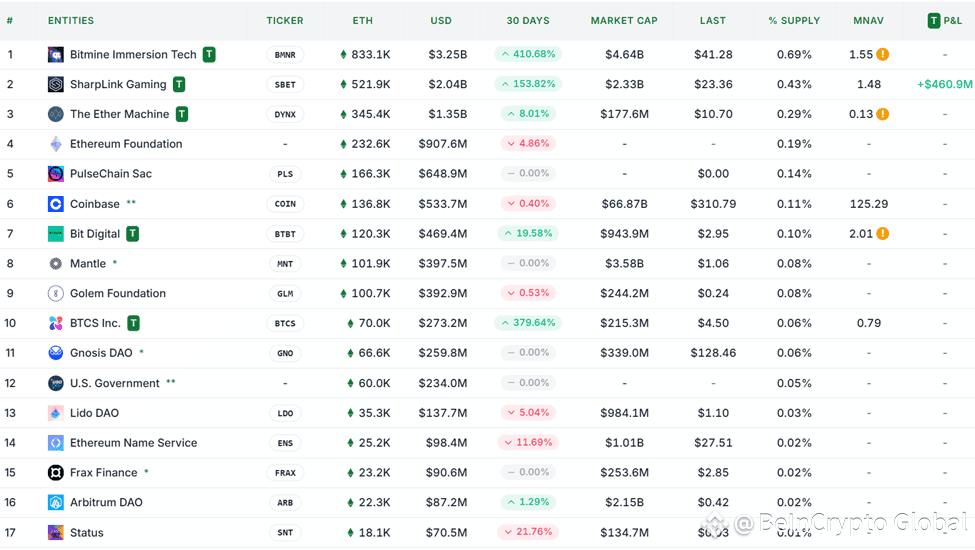Click the Frax Finance logo icon

tap(55, 473)
